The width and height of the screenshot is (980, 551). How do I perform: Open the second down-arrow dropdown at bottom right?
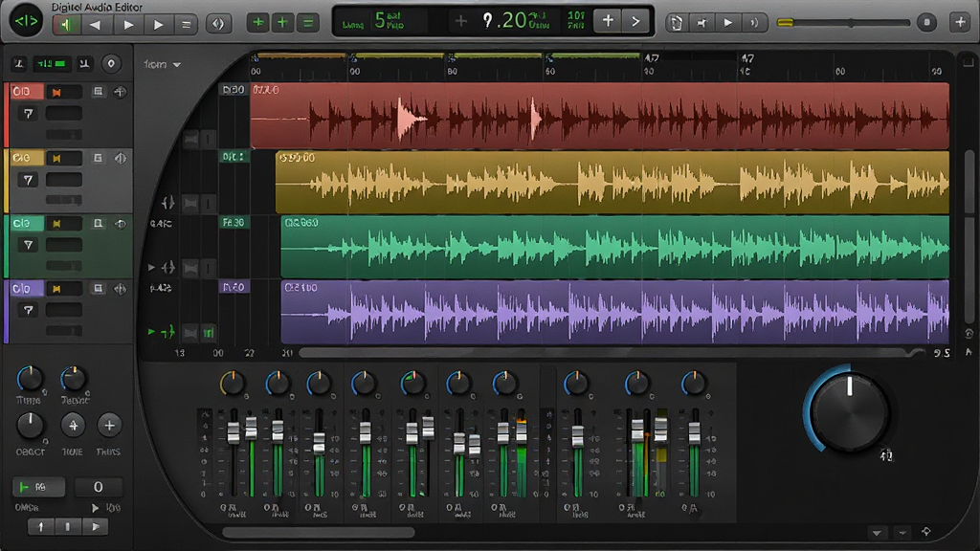(x=902, y=533)
